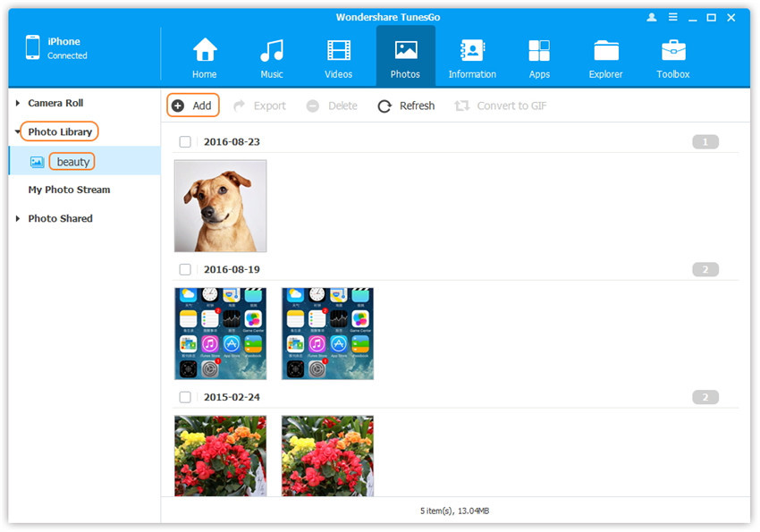
Task: Select Photo Shared in sidebar
Action: (x=60, y=218)
